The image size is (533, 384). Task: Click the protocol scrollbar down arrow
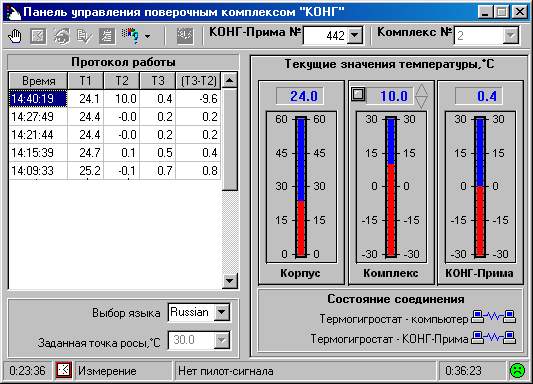point(229,281)
